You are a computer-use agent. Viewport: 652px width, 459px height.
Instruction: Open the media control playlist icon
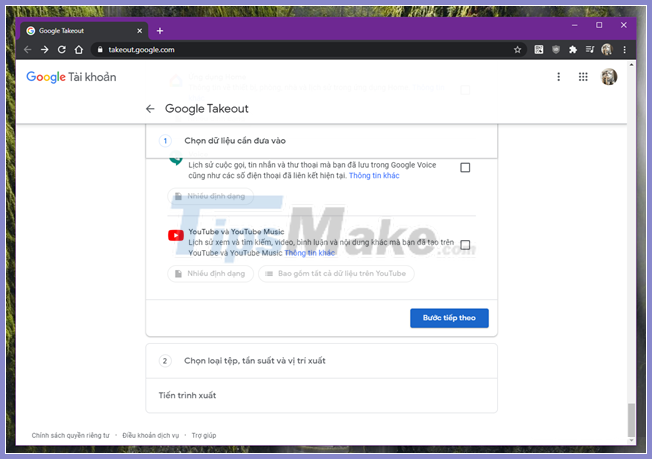coord(590,49)
